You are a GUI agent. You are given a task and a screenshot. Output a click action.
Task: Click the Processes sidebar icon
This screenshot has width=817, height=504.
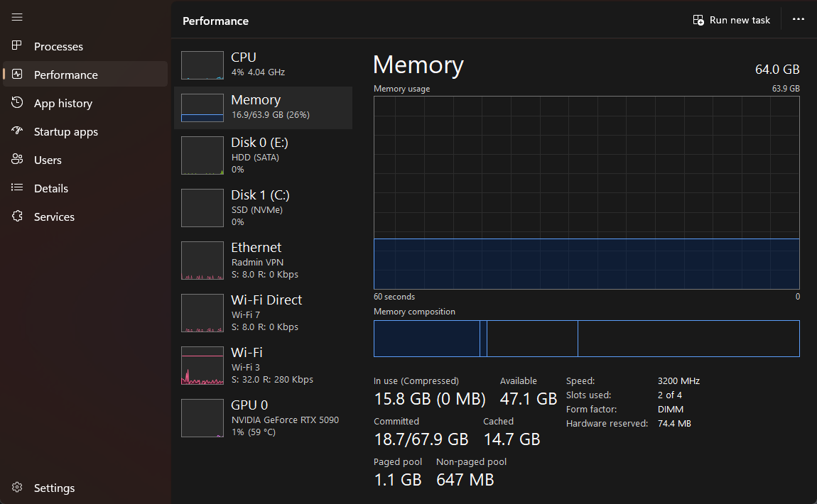pos(17,46)
